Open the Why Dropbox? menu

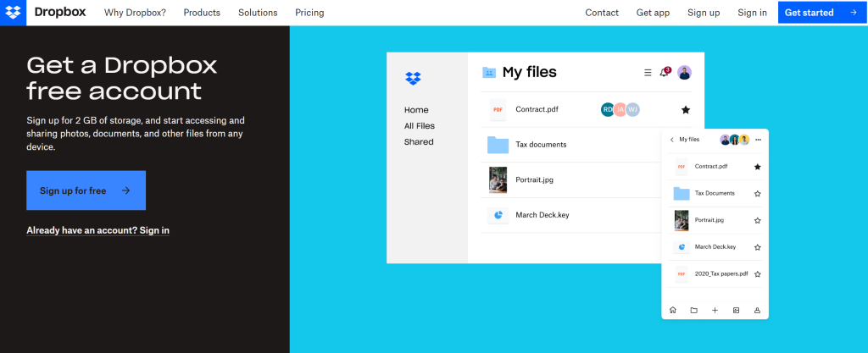click(x=135, y=13)
